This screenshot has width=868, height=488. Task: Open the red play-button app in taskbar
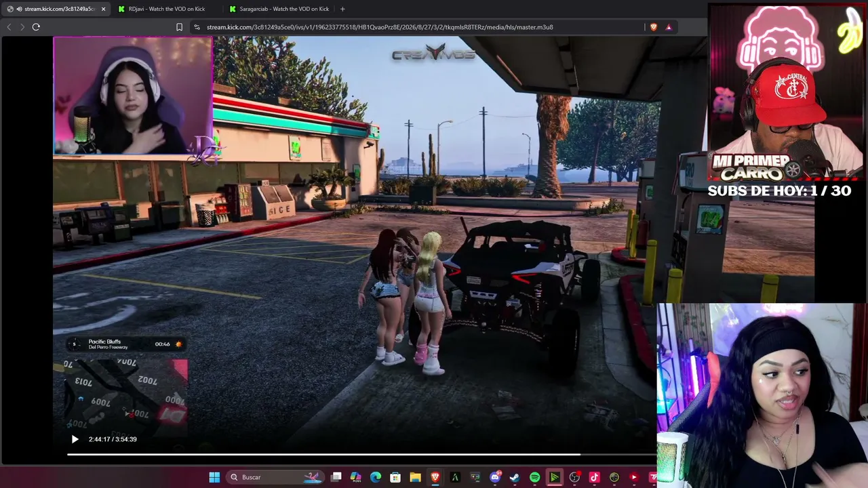[634, 477]
